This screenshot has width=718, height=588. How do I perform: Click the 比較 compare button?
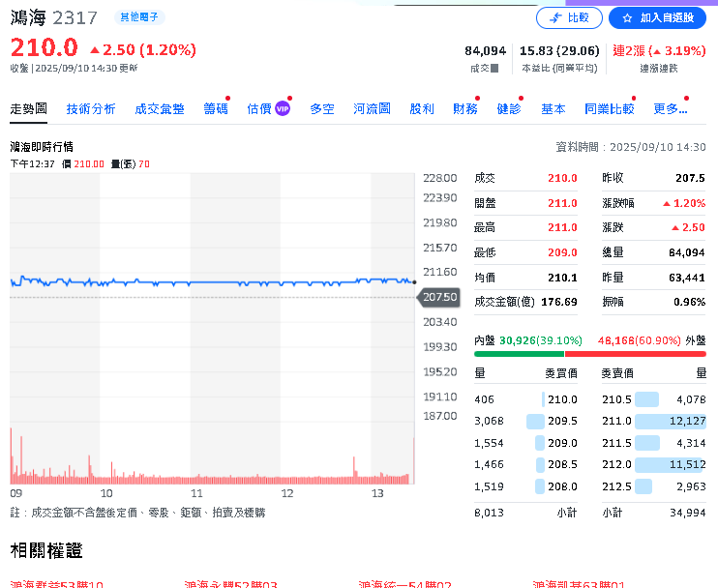569,17
